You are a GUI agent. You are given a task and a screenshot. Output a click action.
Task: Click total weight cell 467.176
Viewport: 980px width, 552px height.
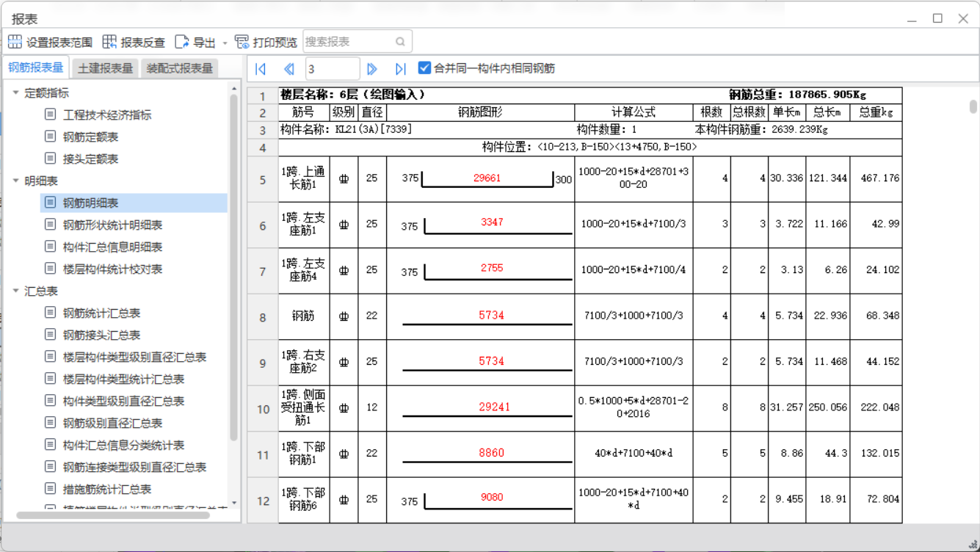tap(876, 178)
